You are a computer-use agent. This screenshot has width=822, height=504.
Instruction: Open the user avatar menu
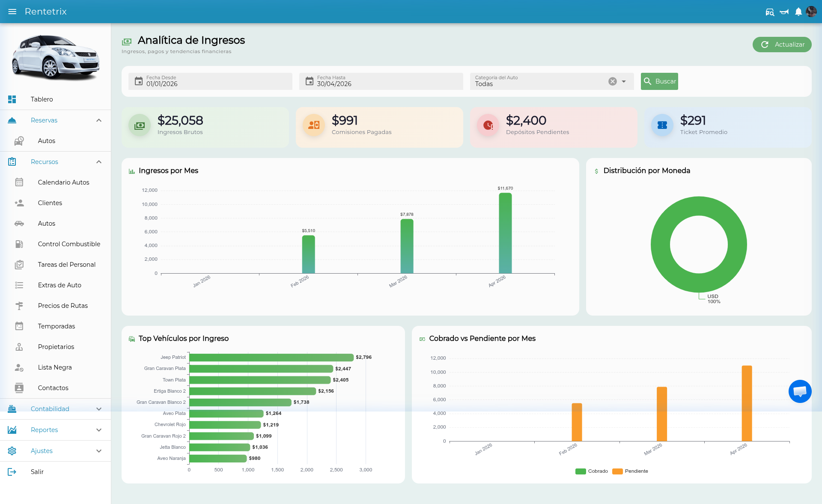tap(811, 12)
